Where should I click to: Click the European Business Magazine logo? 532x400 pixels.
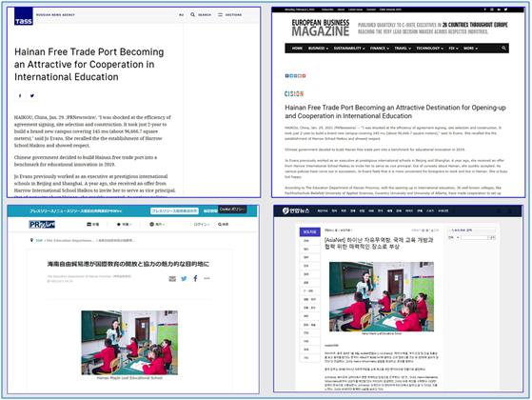321,28
